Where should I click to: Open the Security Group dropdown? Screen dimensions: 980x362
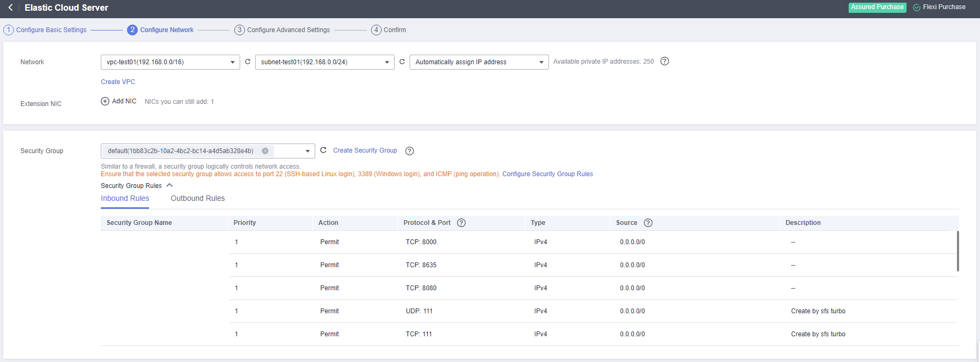pos(208,151)
